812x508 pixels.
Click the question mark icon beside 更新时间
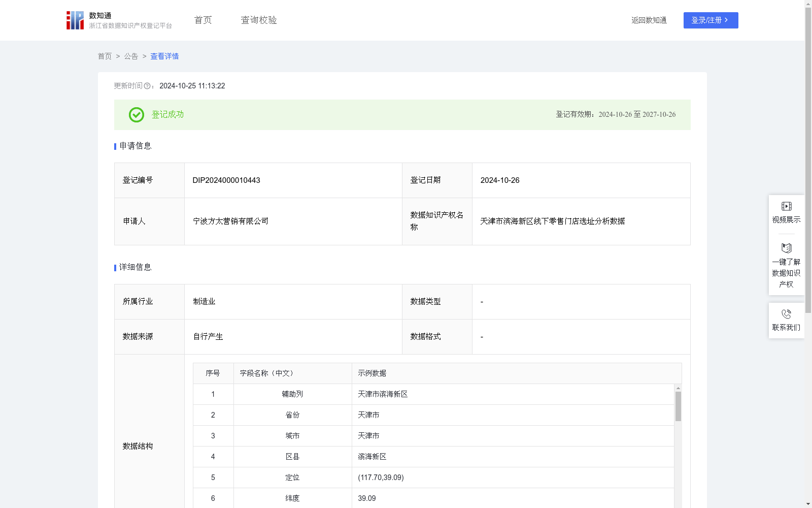pyautogui.click(x=147, y=86)
